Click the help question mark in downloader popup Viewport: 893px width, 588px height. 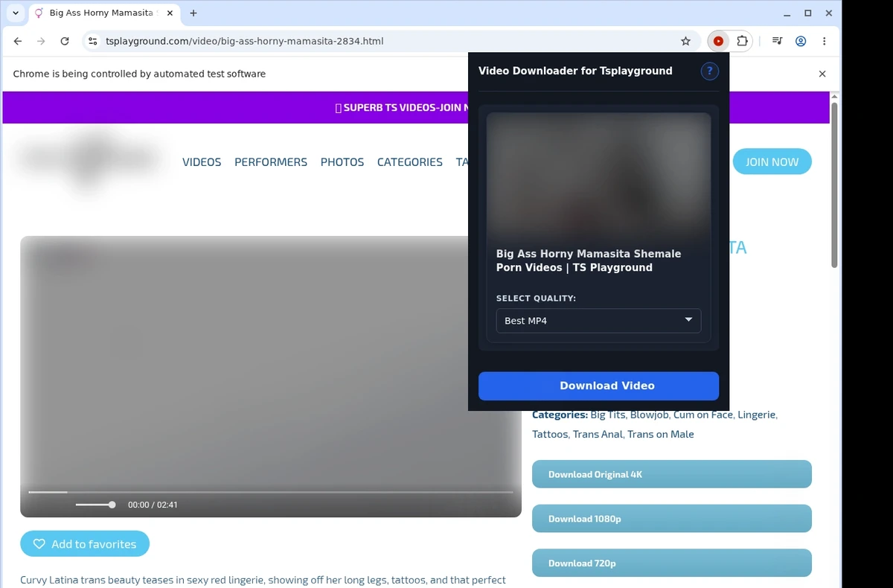[709, 71]
